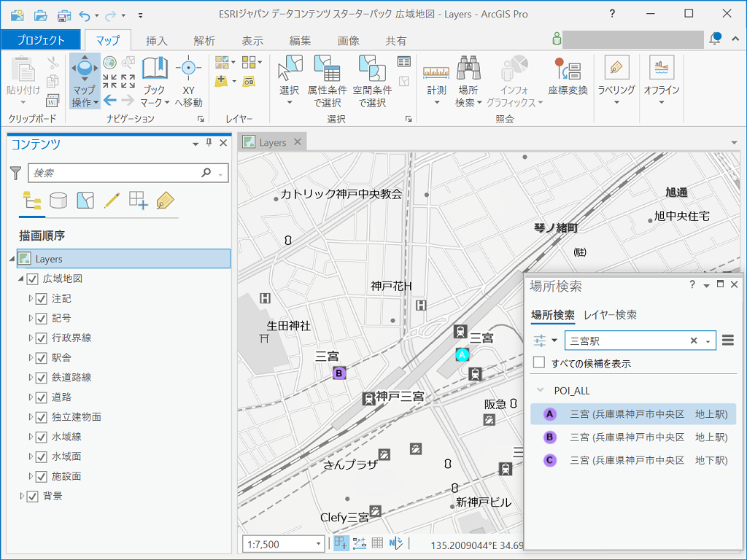The width and height of the screenshot is (747, 560).
Task: Activate the Select (選択) tool
Action: point(290,81)
